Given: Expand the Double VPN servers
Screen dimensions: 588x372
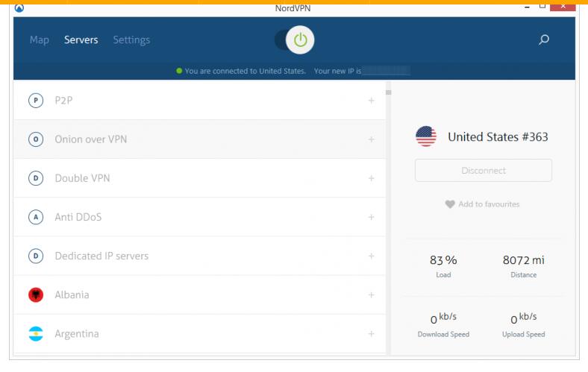Looking at the screenshot, I should point(372,178).
